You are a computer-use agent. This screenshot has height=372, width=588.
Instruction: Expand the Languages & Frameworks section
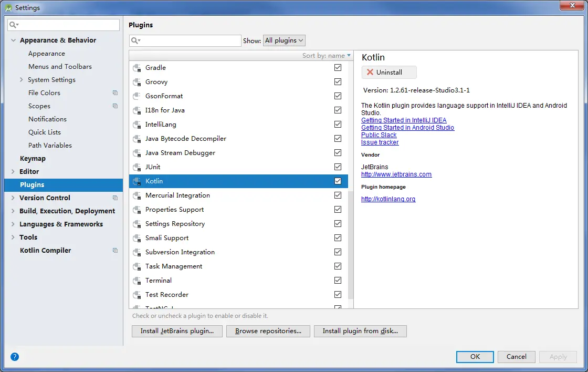click(13, 224)
